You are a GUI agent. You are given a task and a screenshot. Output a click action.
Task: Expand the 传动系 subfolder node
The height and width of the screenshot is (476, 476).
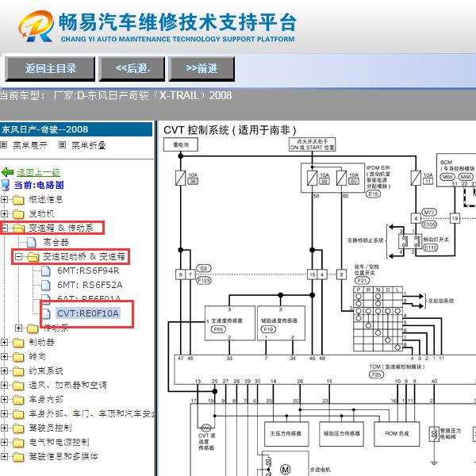click(x=18, y=328)
